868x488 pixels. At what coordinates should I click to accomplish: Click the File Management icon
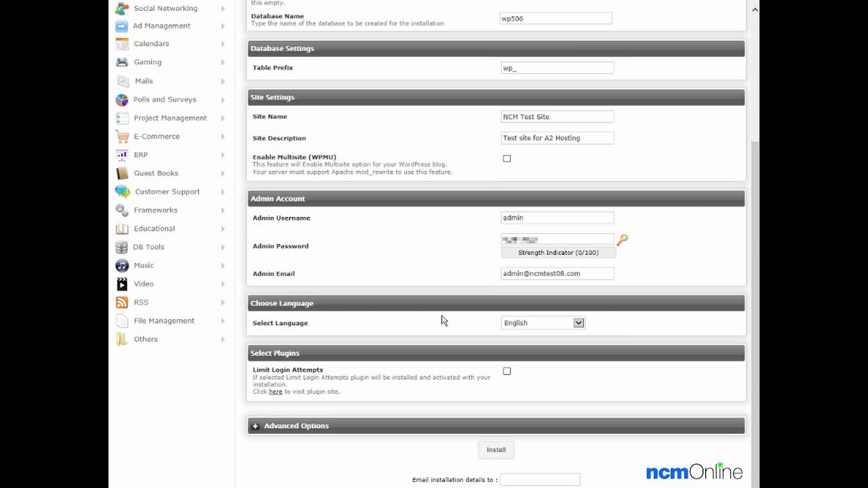tap(122, 321)
